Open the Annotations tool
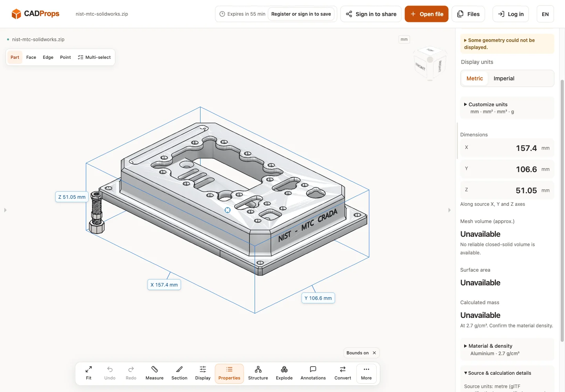 coord(313,374)
